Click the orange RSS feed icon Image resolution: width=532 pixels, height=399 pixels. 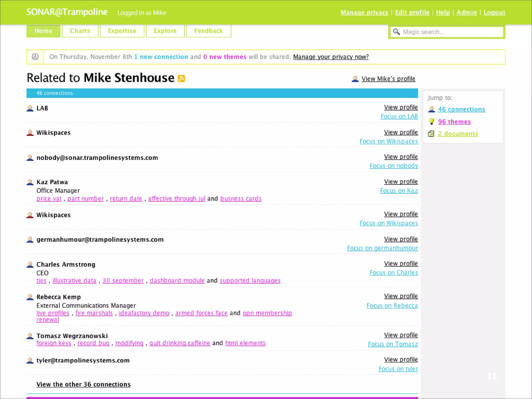[181, 78]
